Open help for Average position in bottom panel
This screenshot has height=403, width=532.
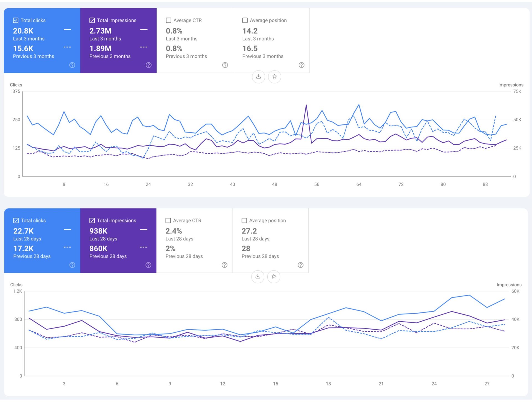point(301,265)
